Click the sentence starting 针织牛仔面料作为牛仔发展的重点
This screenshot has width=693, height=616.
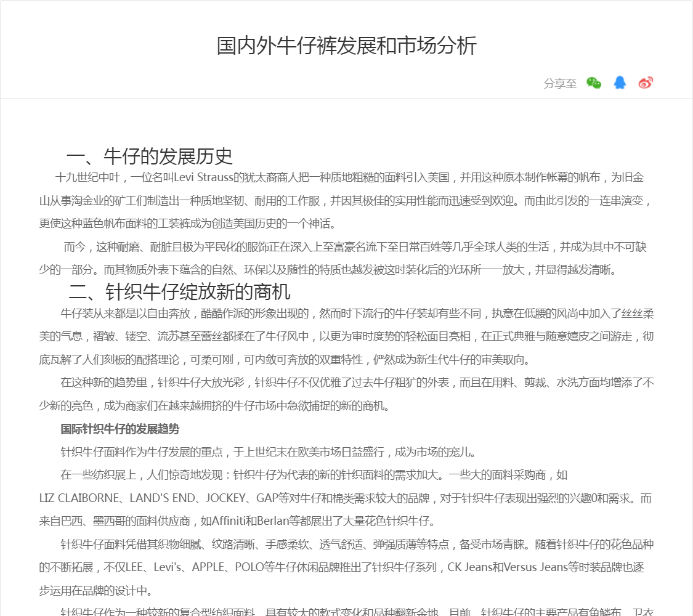[269, 452]
